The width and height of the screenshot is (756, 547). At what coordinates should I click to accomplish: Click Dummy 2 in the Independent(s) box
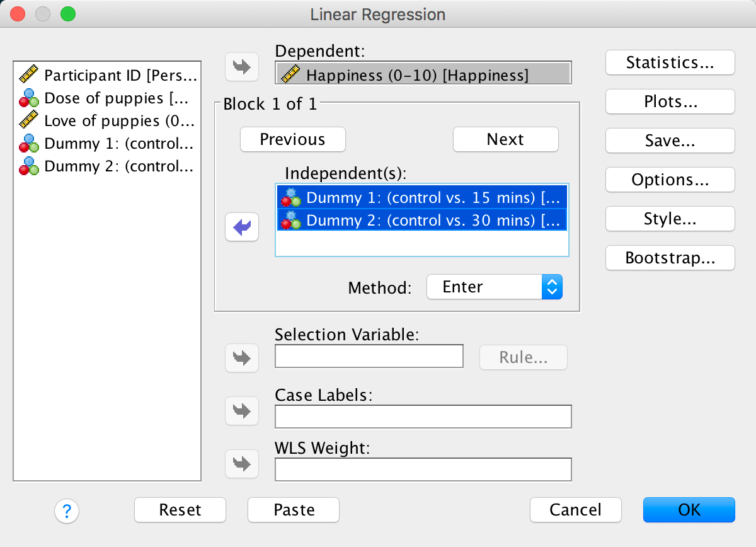pos(422,221)
